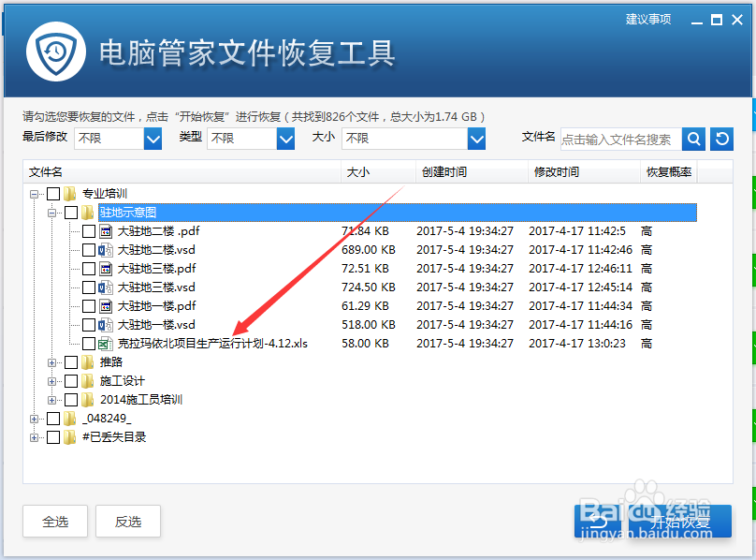756x560 pixels.
Task: Click the 文件名 search input field
Action: point(621,139)
